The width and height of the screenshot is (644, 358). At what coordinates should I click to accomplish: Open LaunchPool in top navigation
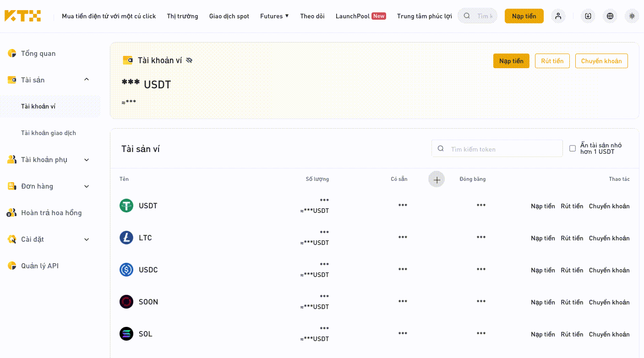coord(361,16)
